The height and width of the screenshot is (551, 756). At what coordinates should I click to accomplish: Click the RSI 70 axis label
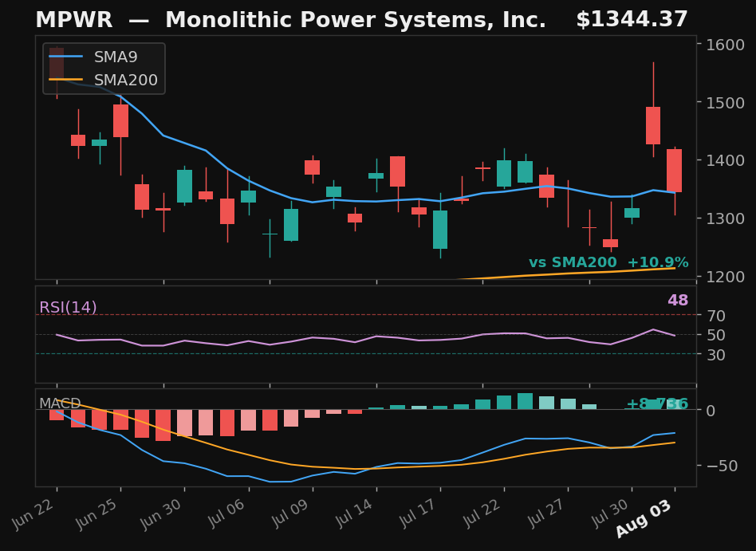(x=716, y=316)
